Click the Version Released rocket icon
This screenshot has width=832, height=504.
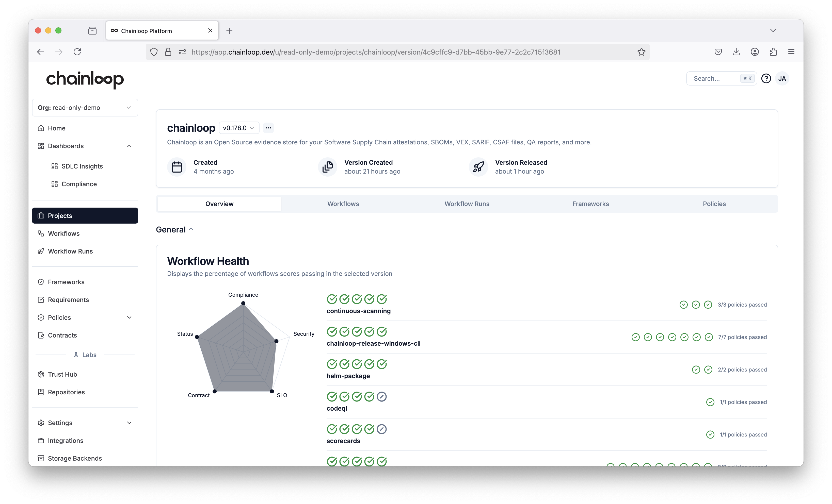coord(478,167)
